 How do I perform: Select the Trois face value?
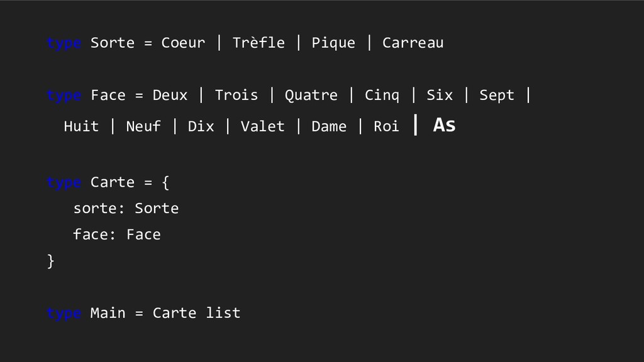236,96
